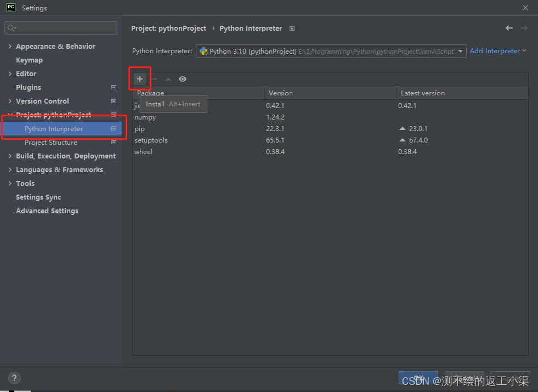Select the wheel package row
The width and height of the screenshot is (538, 392).
click(x=330, y=151)
